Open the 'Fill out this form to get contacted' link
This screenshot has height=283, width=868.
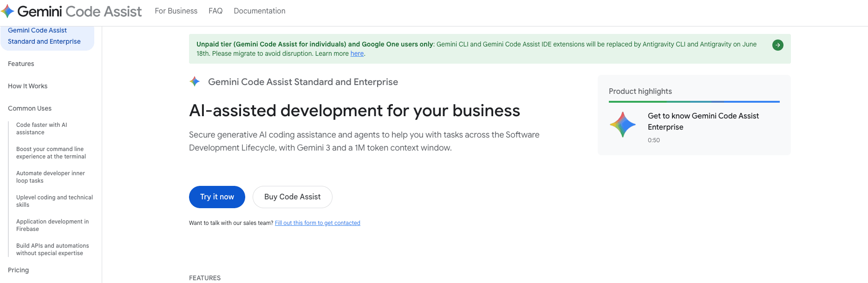(318, 223)
